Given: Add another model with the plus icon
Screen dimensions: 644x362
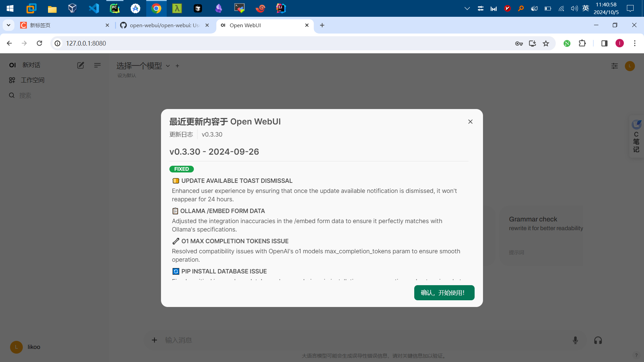Looking at the screenshot, I should pos(177,66).
